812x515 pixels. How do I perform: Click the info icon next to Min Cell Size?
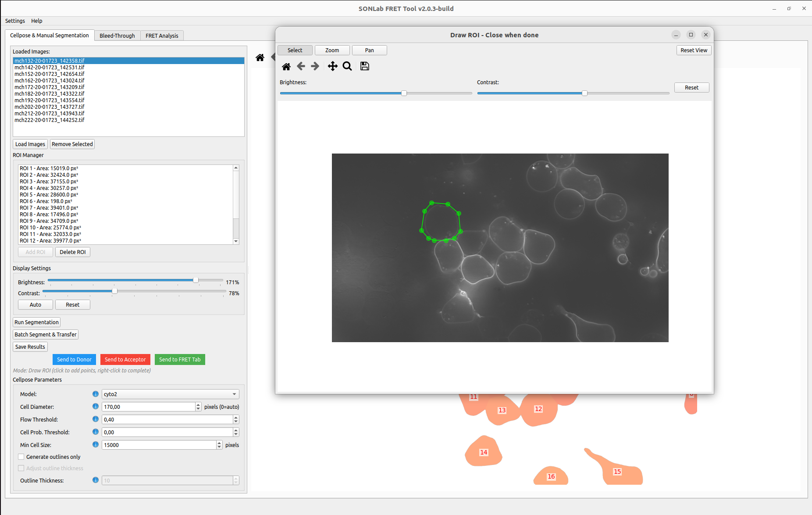tap(96, 445)
